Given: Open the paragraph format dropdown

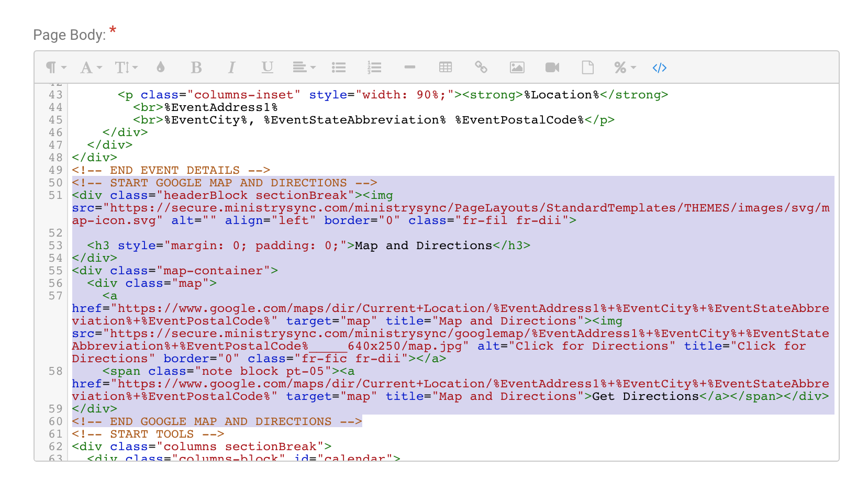Looking at the screenshot, I should tap(56, 68).
